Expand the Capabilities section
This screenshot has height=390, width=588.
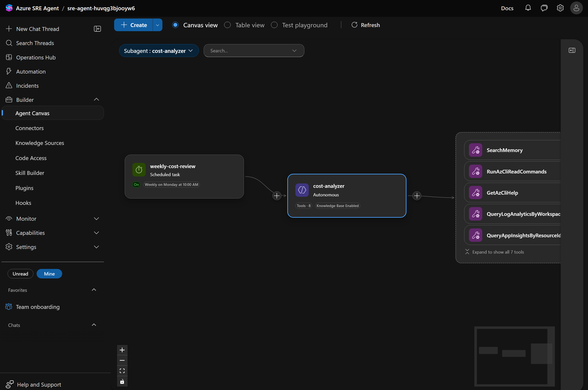pos(97,233)
